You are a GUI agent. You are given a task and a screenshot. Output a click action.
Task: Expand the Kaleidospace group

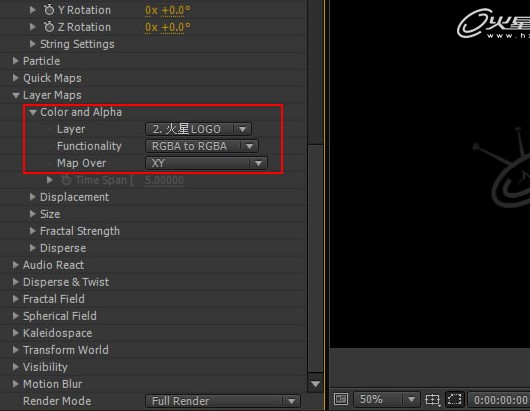[x=16, y=333]
